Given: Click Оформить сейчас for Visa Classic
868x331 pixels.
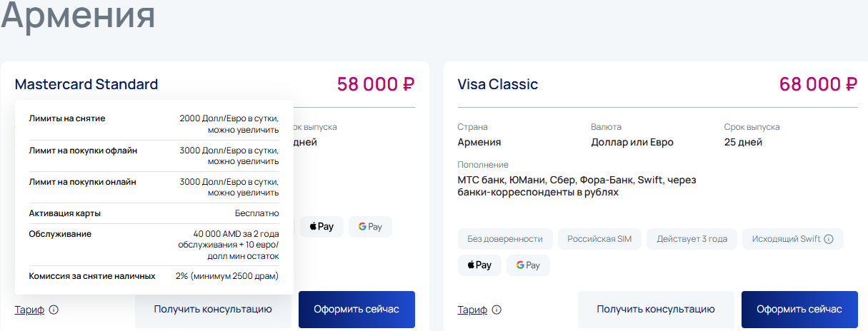Looking at the screenshot, I should click(799, 310).
